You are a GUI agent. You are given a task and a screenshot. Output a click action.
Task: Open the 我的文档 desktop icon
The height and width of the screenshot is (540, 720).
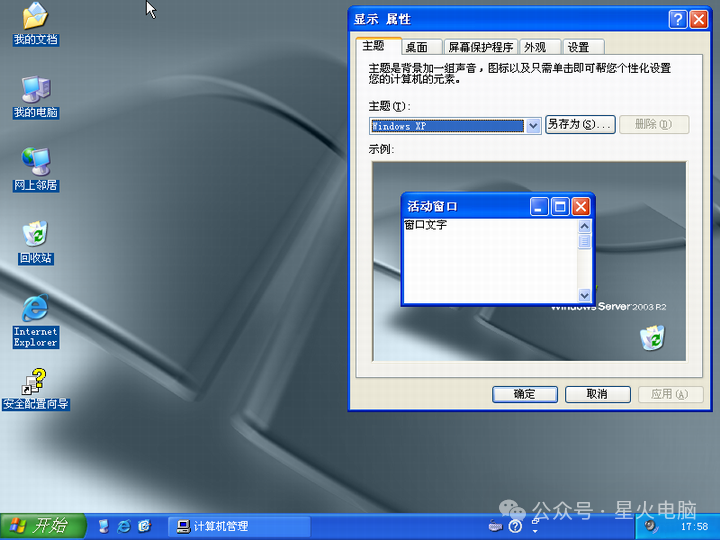pos(35,24)
